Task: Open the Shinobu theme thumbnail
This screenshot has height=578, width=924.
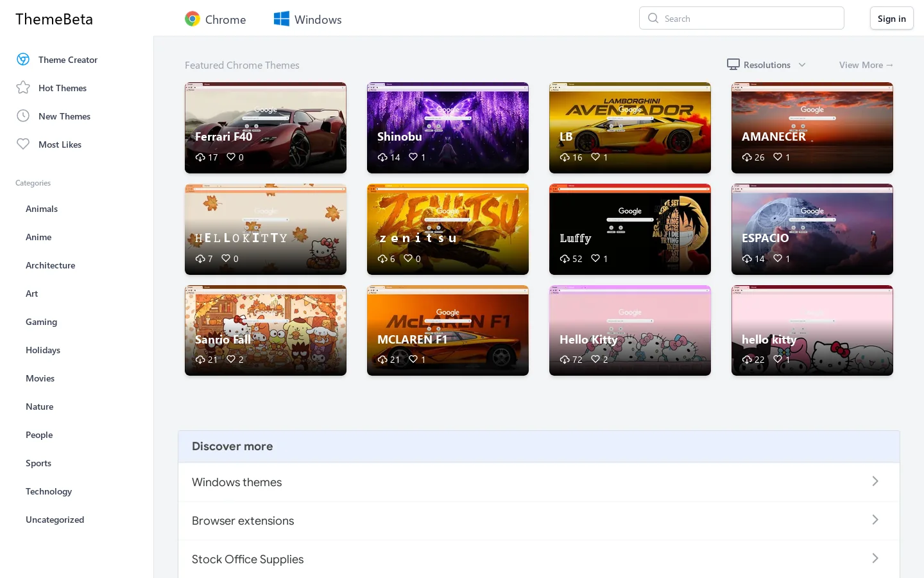Action: [448, 128]
